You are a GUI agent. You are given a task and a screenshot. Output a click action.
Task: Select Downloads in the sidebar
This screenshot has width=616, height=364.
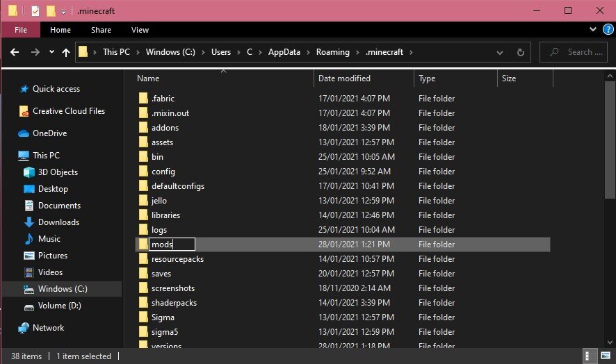click(x=58, y=222)
